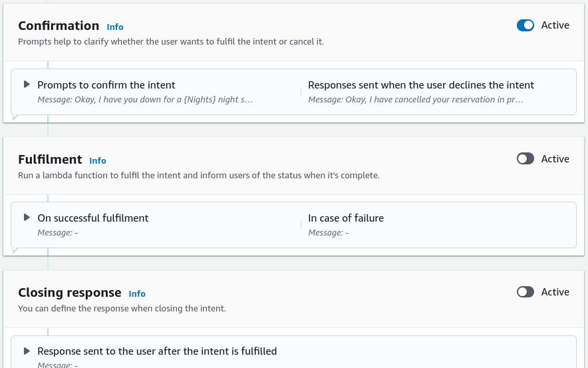
Task: Expand the On successful fulfilment triangle
Action: click(27, 217)
